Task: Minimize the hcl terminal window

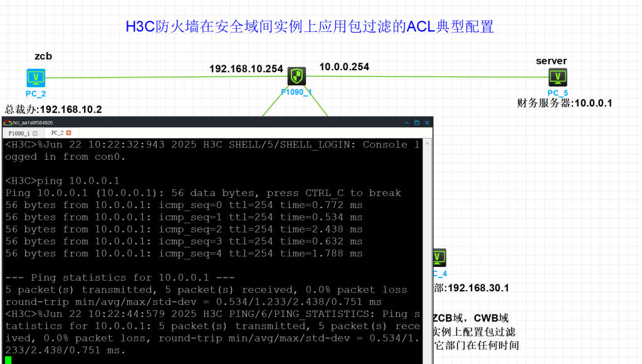Action: tap(406, 123)
